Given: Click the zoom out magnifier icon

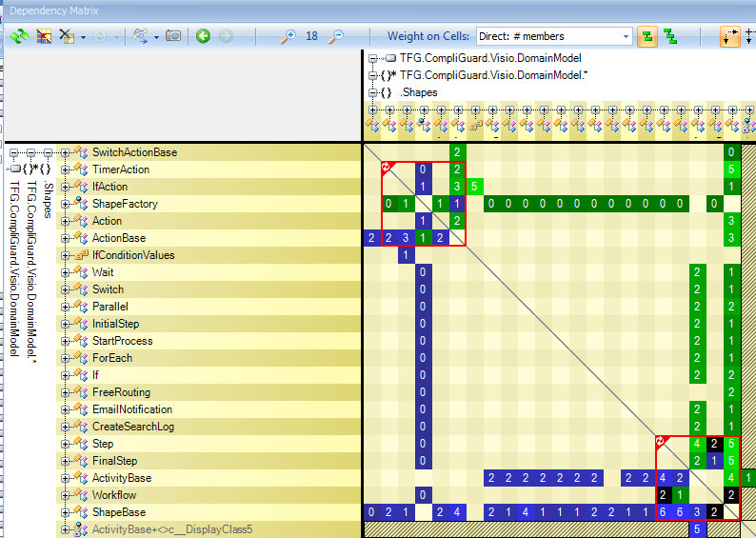Looking at the screenshot, I should [336, 36].
